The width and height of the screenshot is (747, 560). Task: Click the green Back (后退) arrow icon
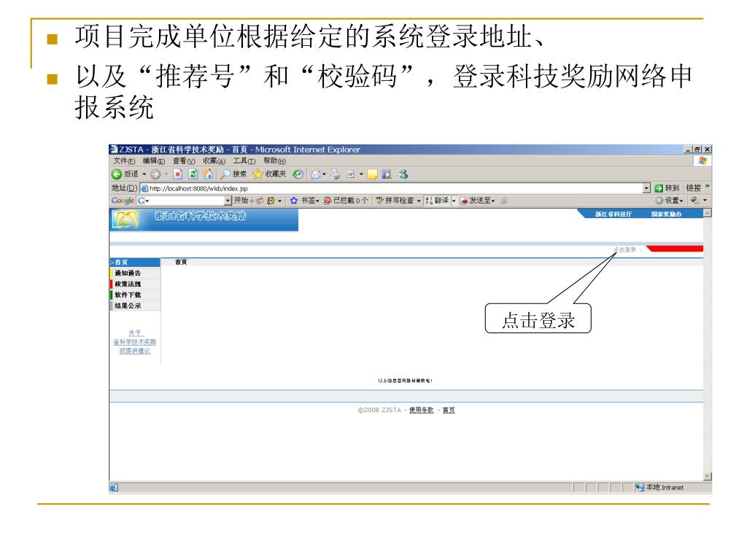[x=117, y=174]
